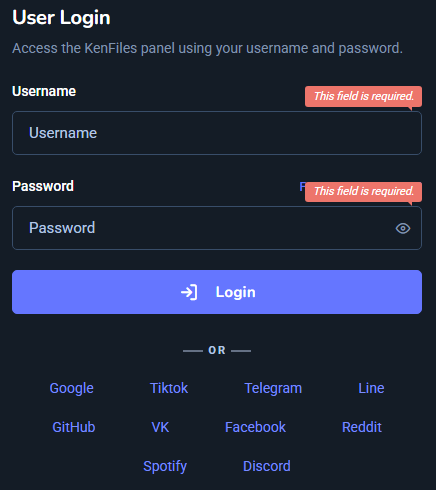Click the Username error tooltip
Viewport: 436px width, 490px height.
(363, 97)
